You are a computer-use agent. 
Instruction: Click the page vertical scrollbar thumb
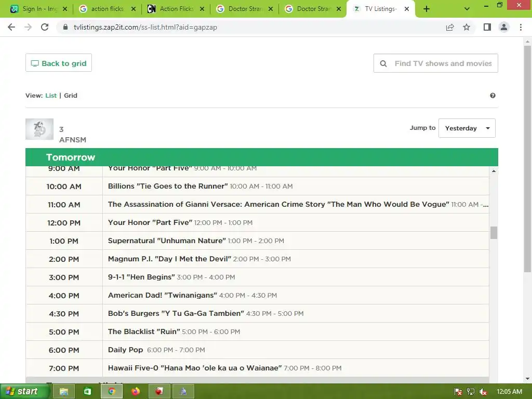point(527,158)
